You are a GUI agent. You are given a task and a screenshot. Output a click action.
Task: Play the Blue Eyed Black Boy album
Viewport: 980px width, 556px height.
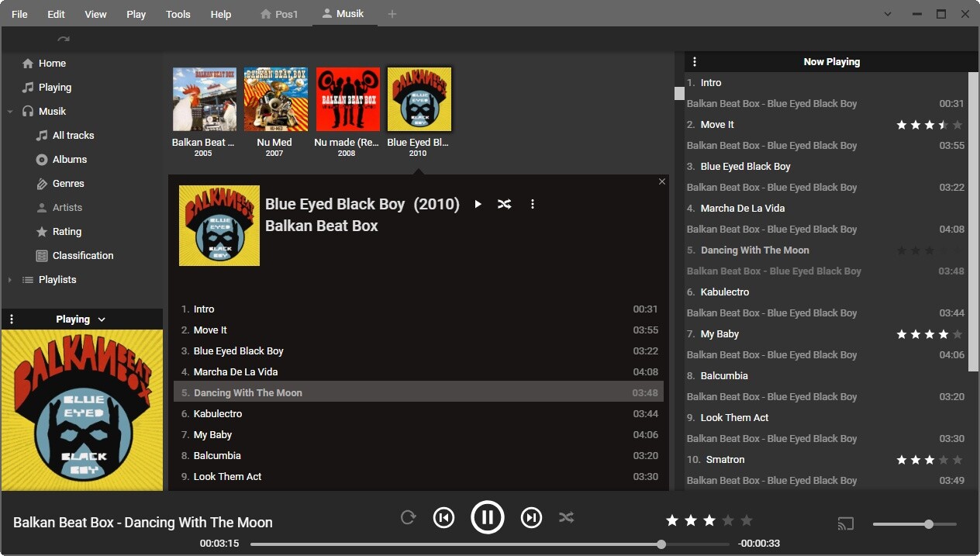coord(478,204)
